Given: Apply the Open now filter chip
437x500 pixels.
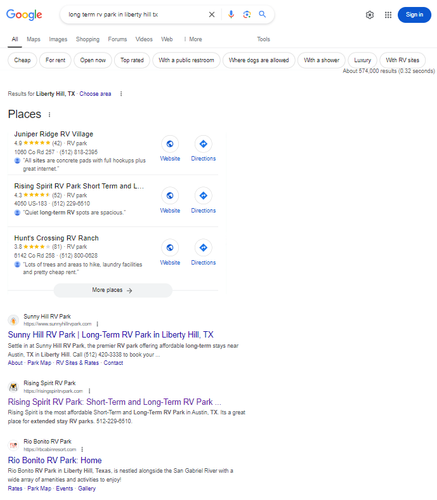Looking at the screenshot, I should point(93,60).
